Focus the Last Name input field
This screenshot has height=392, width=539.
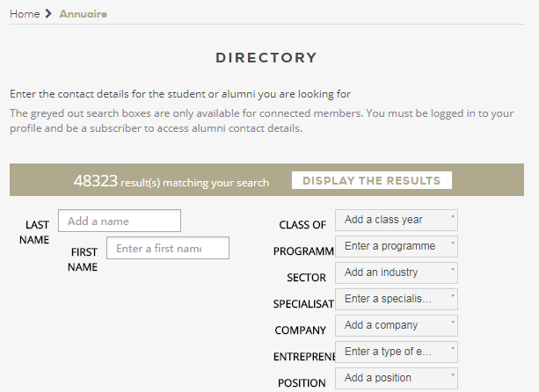pos(120,221)
